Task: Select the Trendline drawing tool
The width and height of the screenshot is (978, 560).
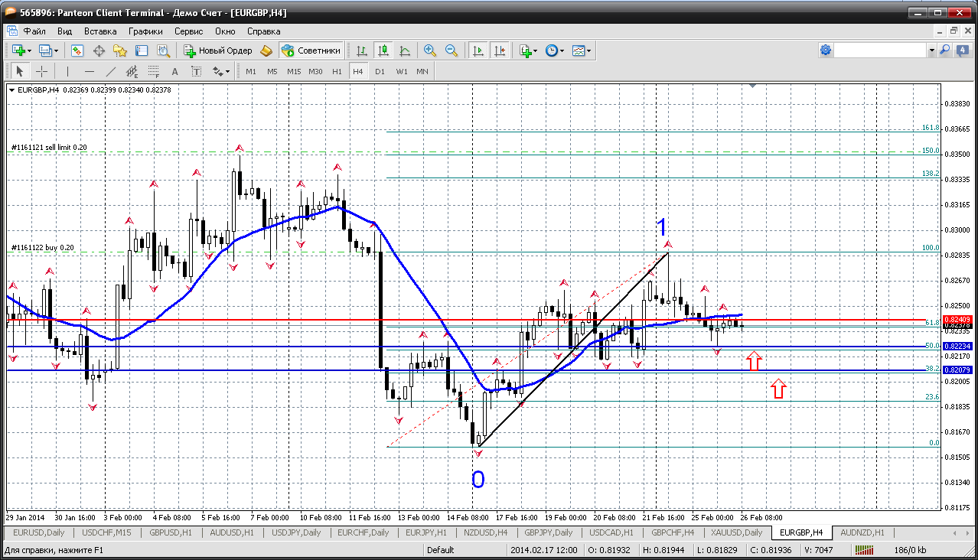Action: (x=110, y=71)
